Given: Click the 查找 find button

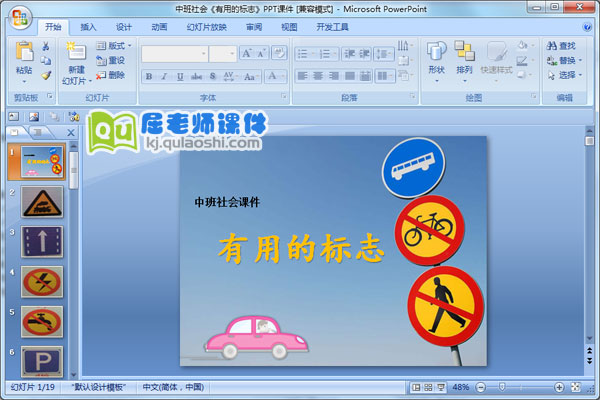Looking at the screenshot, I should click(x=561, y=46).
